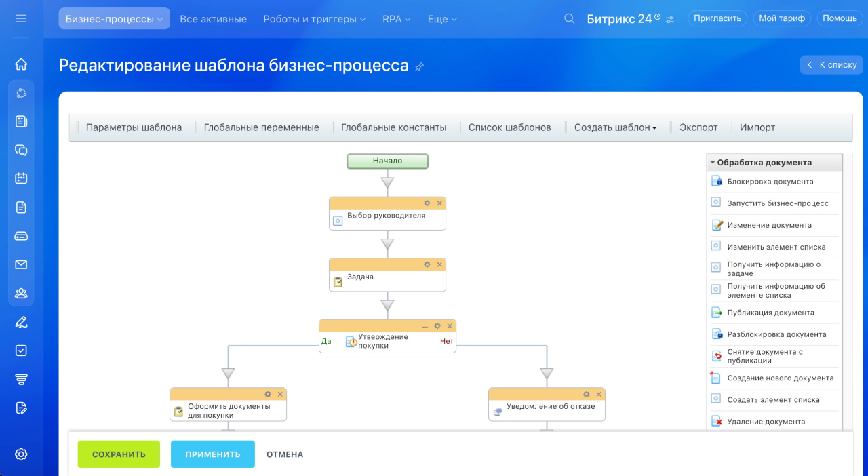Open Параметры шаблона
Viewport: 868px width, 476px height.
(x=134, y=127)
